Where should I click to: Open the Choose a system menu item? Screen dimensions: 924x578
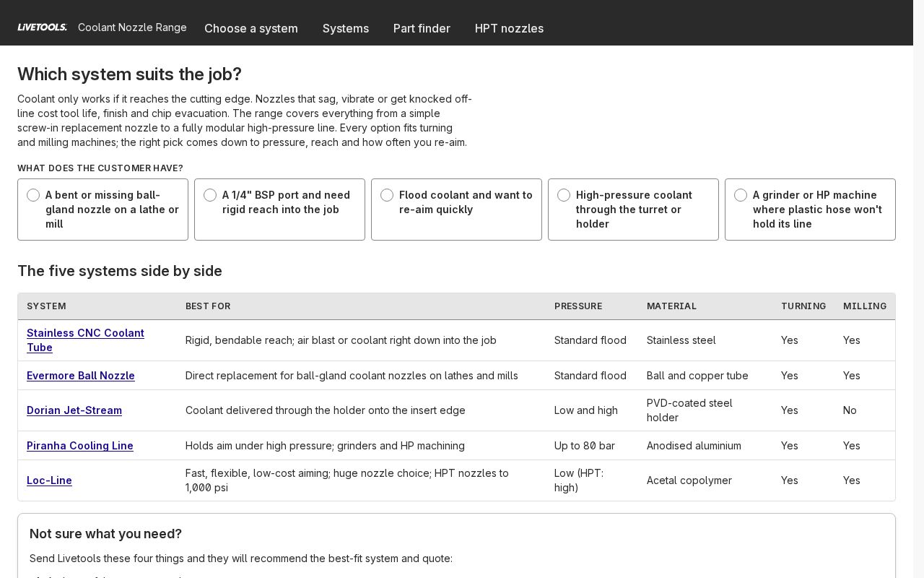pyautogui.click(x=251, y=28)
